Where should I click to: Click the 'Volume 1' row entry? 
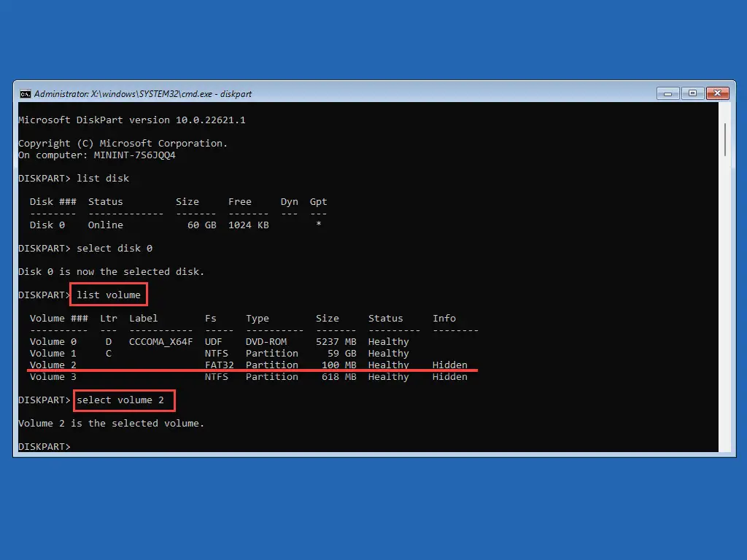(x=53, y=354)
